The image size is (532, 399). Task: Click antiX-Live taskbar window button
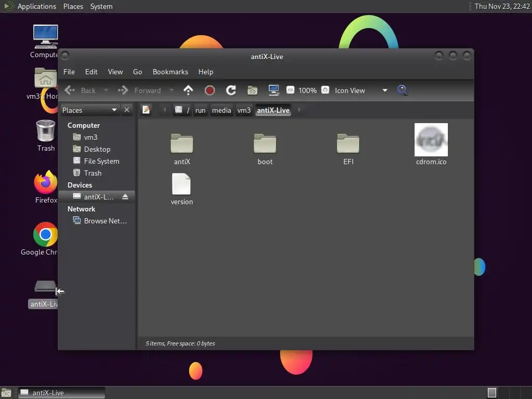(x=61, y=393)
